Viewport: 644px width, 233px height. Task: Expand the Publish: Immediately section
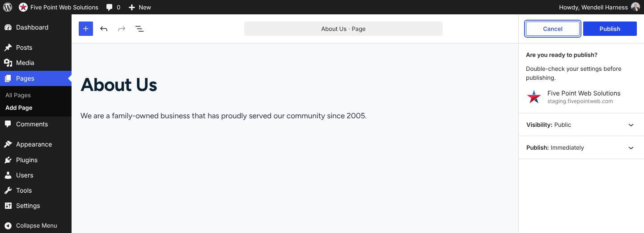click(x=581, y=147)
